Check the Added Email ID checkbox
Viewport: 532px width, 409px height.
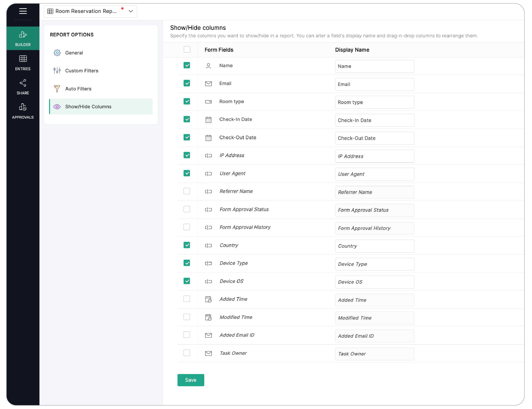tap(187, 335)
